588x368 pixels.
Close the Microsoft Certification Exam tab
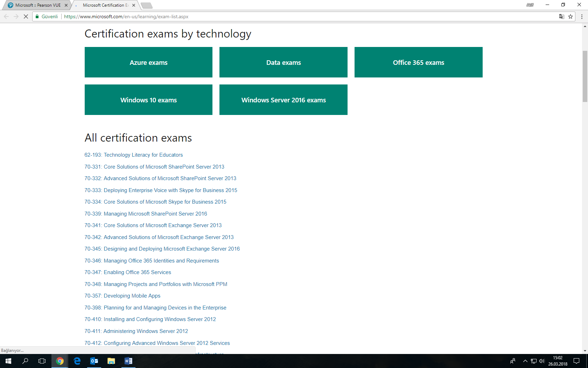pyautogui.click(x=134, y=5)
